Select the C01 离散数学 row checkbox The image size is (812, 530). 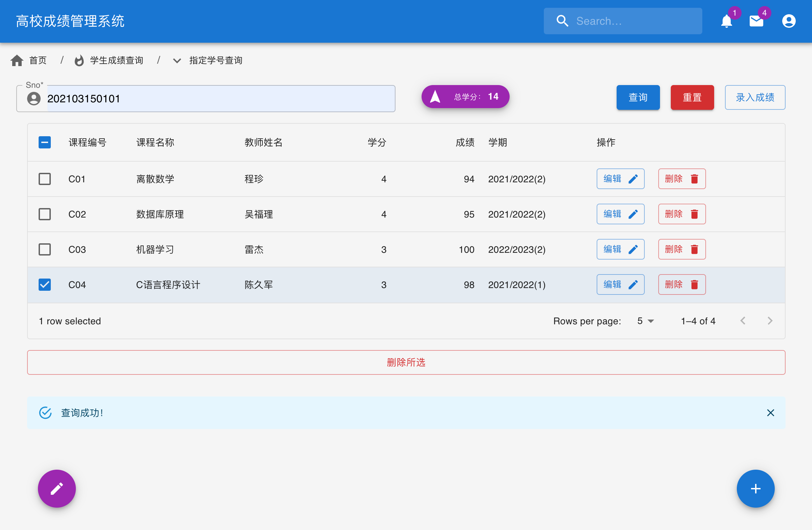point(45,179)
